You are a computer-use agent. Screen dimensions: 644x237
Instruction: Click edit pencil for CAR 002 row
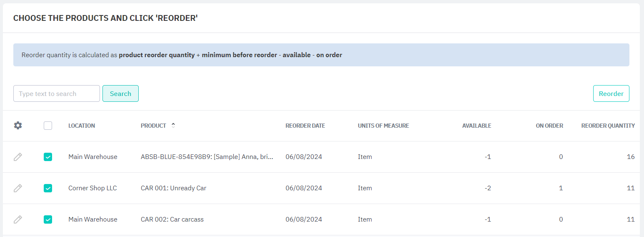click(18, 219)
